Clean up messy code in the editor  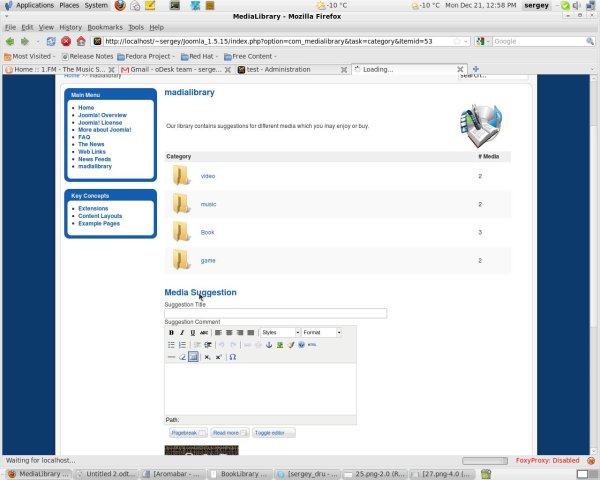(291, 345)
